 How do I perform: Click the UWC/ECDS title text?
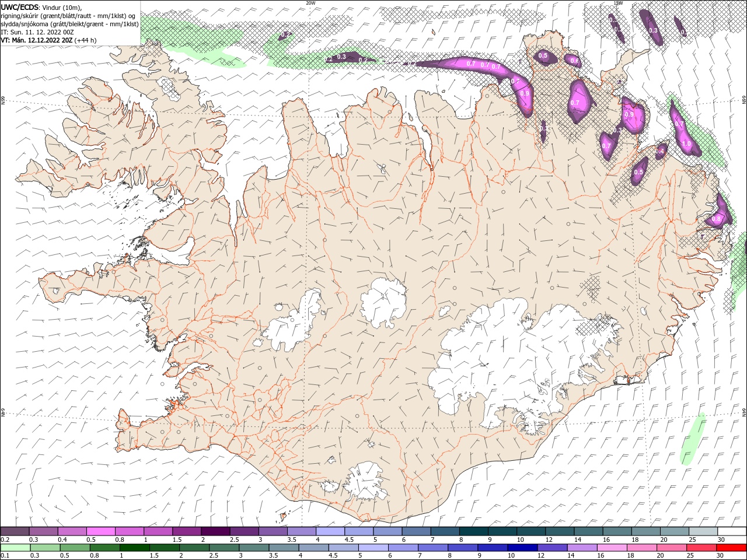pos(20,7)
